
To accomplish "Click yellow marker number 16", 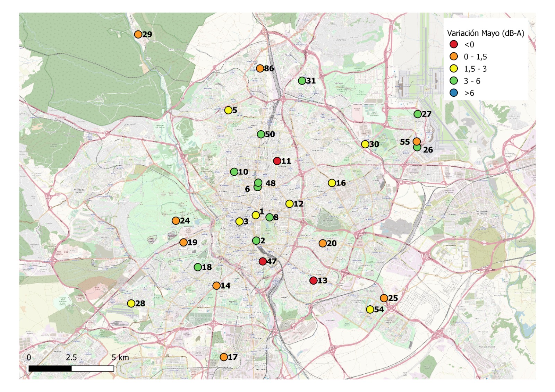I will point(332,183).
